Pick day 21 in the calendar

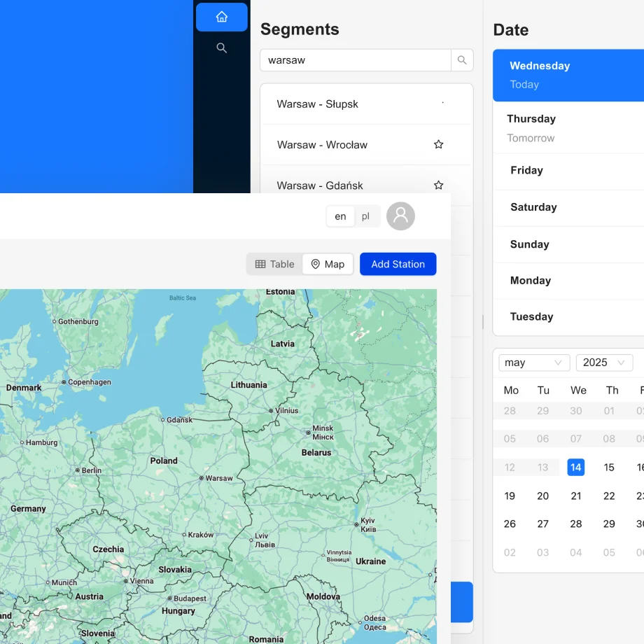(576, 496)
